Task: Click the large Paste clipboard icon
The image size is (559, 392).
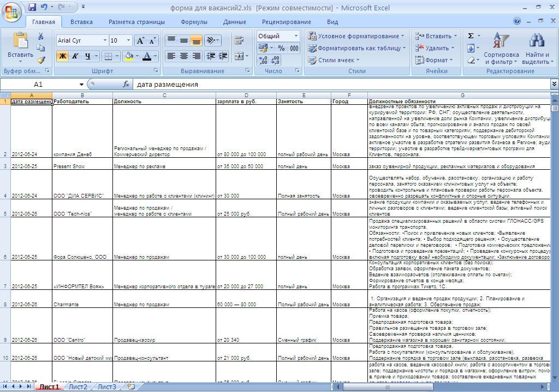Action: [x=20, y=40]
